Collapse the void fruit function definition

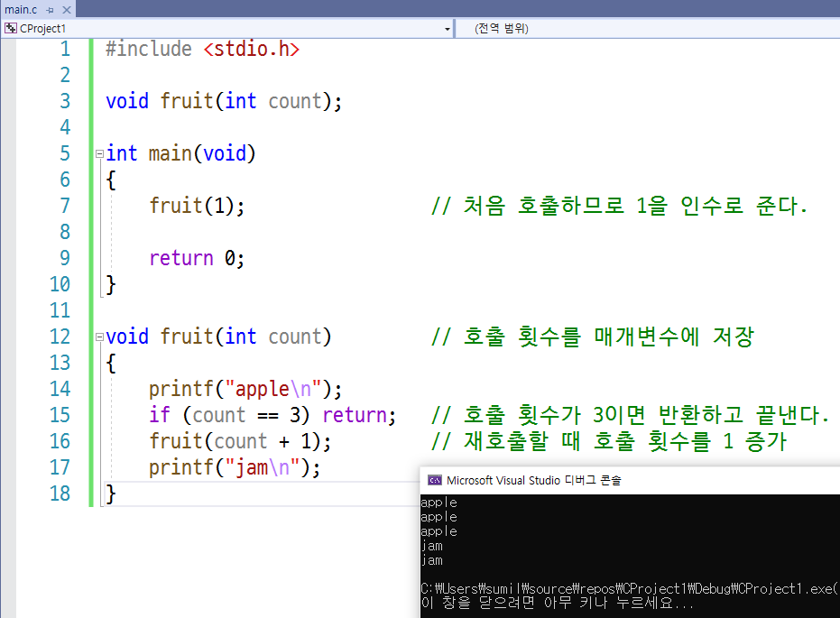[99, 337]
